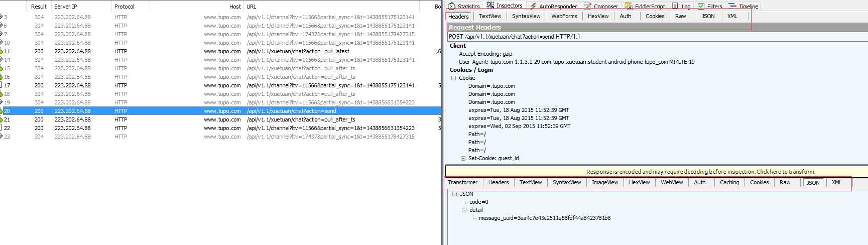Image resolution: width=868 pixels, height=245 pixels.
Task: Select request Cookies inspector tab
Action: [x=655, y=16]
